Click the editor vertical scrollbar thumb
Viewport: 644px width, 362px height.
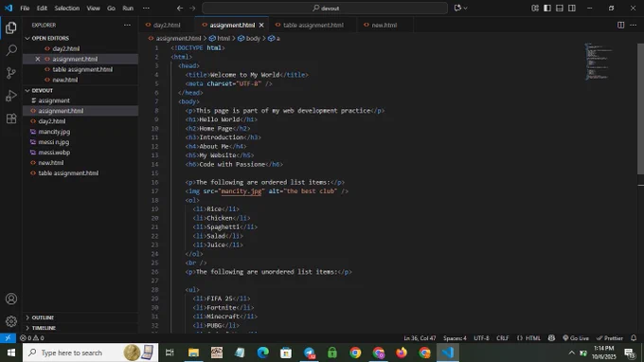[x=640, y=109]
